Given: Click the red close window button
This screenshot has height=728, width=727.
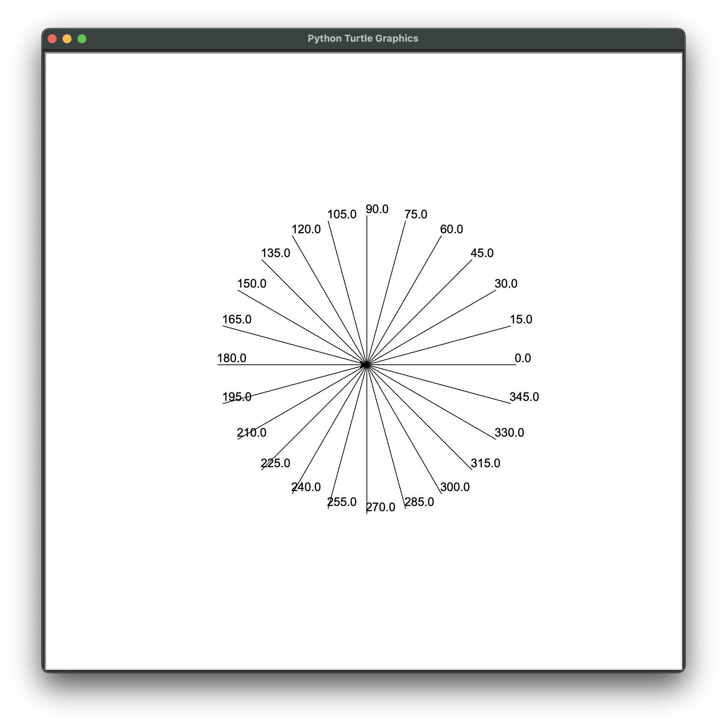Looking at the screenshot, I should click(x=53, y=39).
